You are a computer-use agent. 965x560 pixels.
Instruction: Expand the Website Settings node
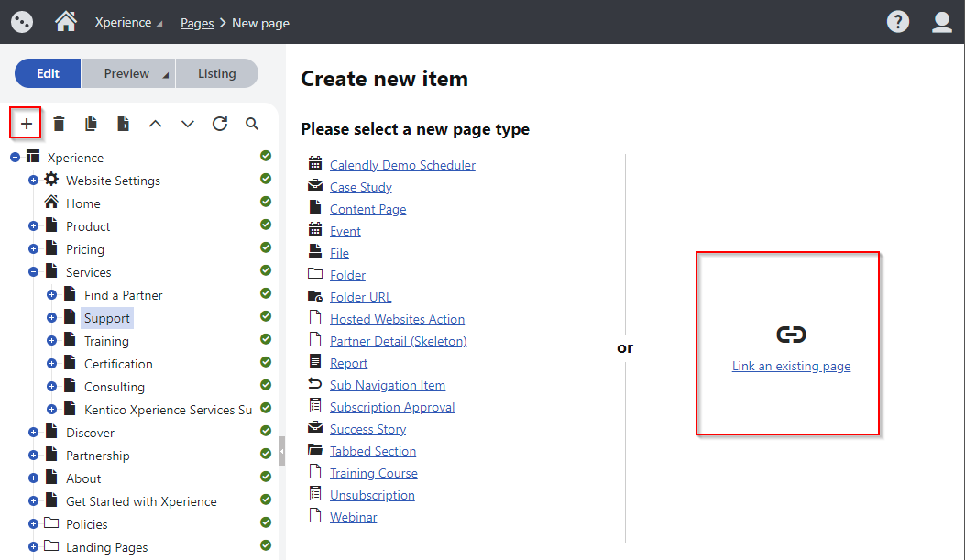coord(33,181)
